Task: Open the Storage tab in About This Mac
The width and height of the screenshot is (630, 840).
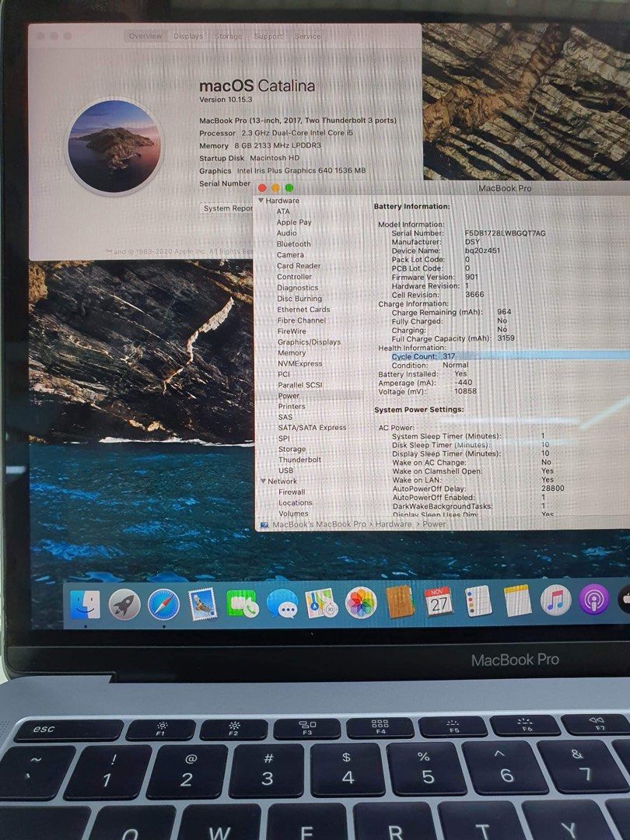Action: tap(228, 36)
